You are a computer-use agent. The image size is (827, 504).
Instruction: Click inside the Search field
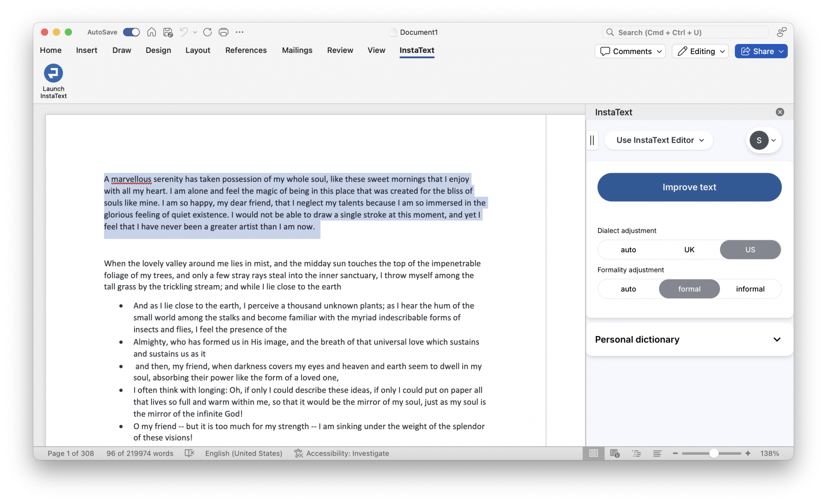[686, 32]
